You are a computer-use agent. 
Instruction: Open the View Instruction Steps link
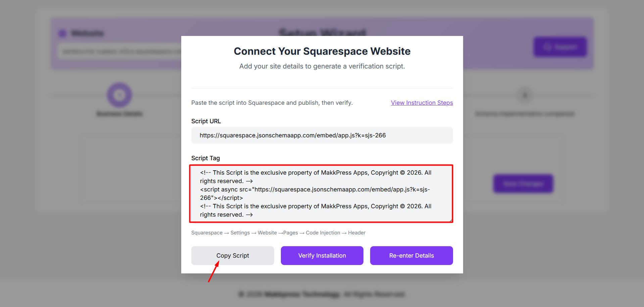coord(422,103)
